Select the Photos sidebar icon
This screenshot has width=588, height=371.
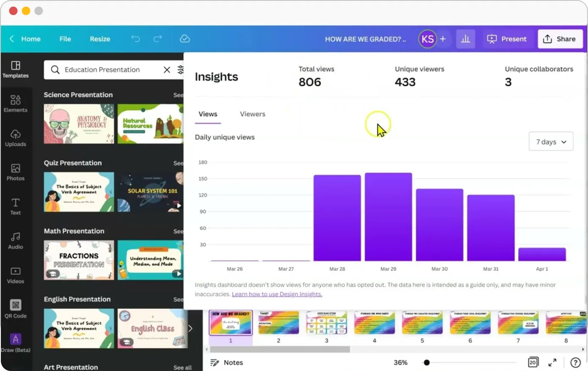pos(16,172)
